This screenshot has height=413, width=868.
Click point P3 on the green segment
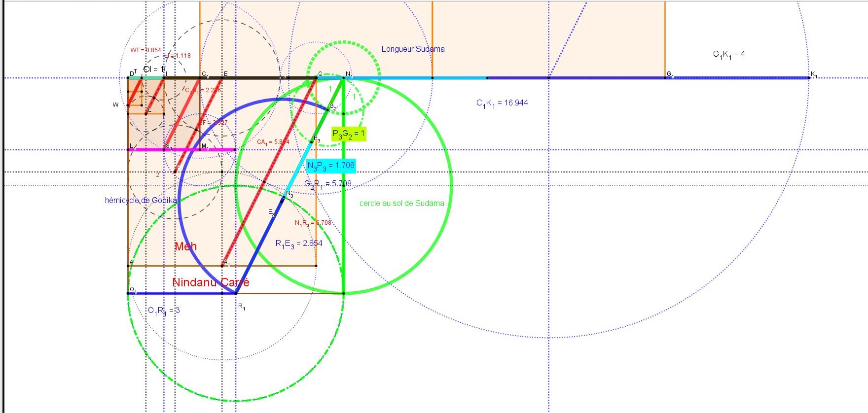pyautogui.click(x=311, y=142)
